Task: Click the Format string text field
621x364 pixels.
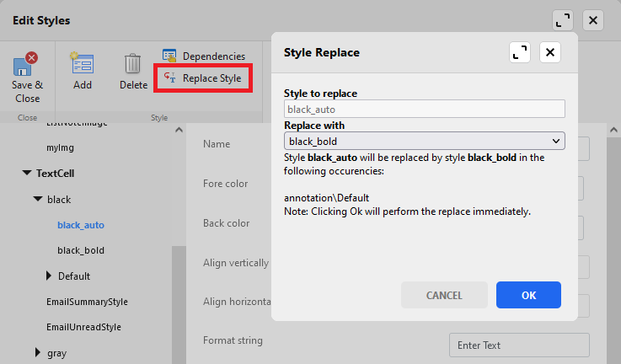Action: (517, 345)
